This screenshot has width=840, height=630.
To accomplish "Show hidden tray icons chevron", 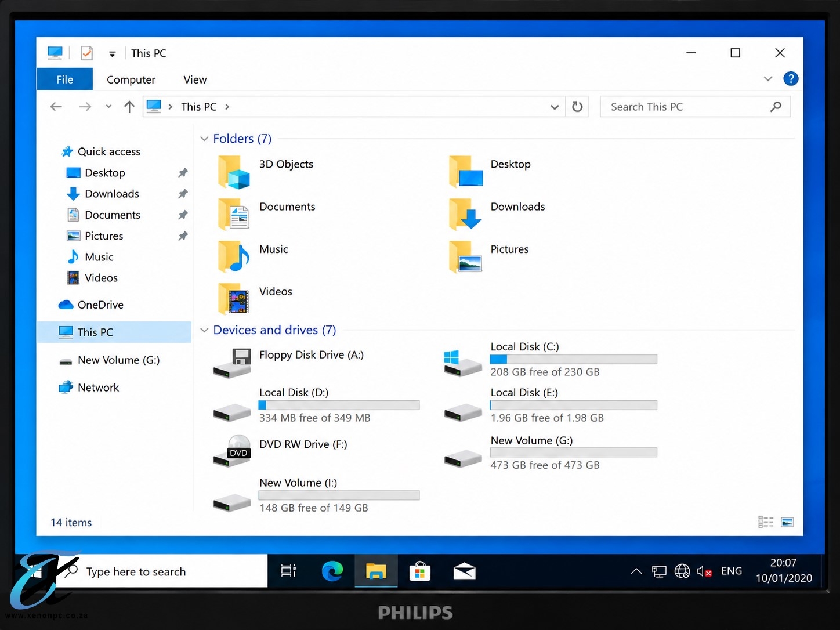I will [x=636, y=571].
